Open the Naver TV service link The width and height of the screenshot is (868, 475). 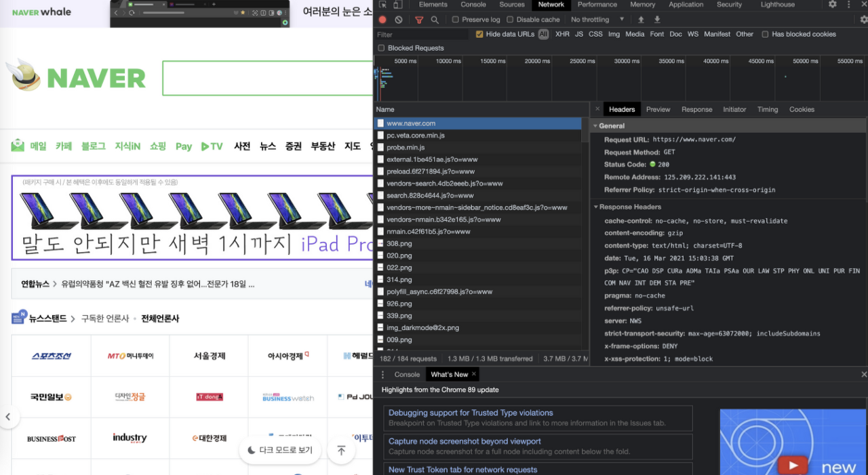click(212, 146)
